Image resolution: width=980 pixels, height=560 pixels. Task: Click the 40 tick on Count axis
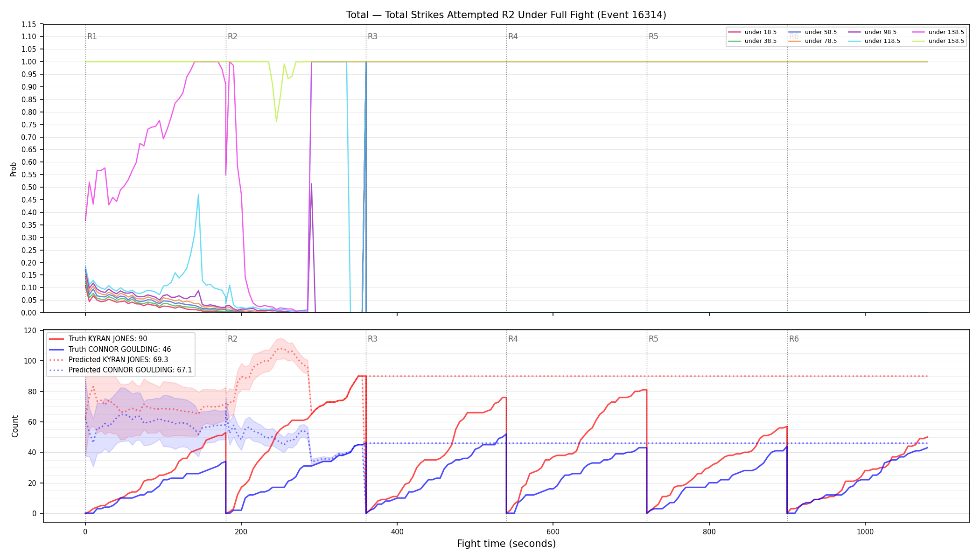33,452
